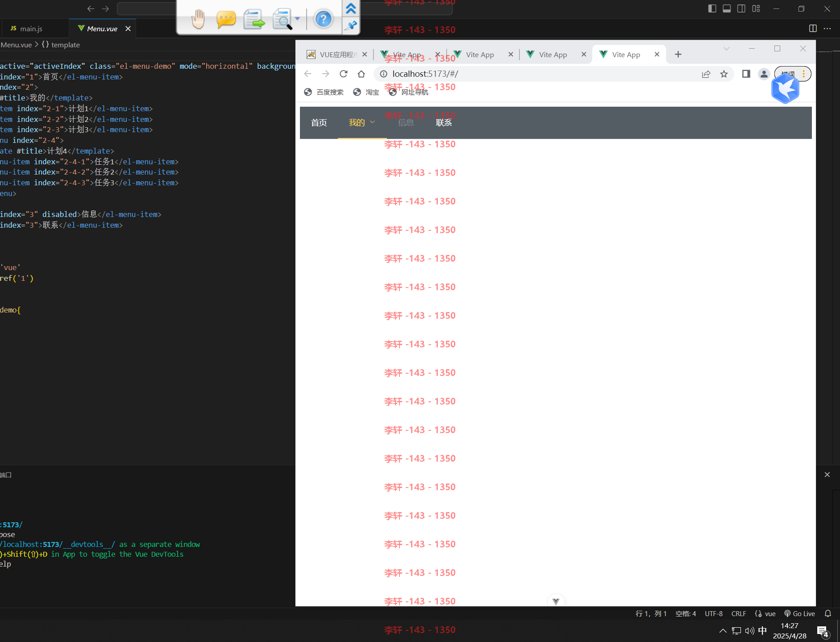
Task: Click template in the breadcrumb path
Action: pos(66,45)
